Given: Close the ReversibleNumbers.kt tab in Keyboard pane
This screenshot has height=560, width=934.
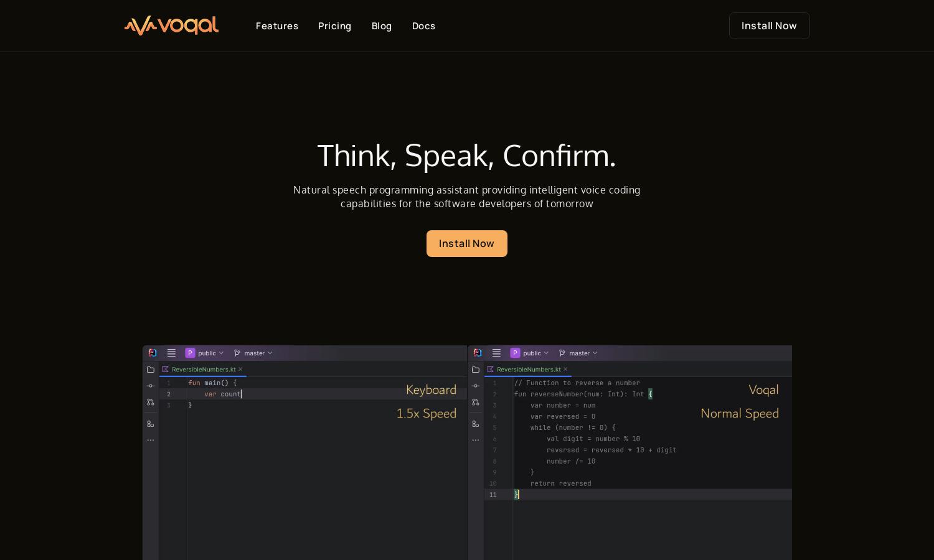Looking at the screenshot, I should click(x=240, y=369).
